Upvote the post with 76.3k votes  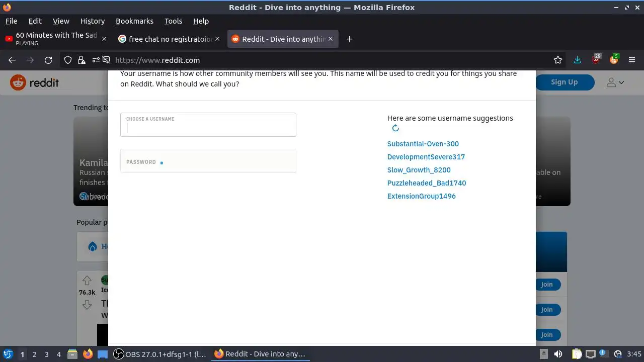pyautogui.click(x=87, y=281)
